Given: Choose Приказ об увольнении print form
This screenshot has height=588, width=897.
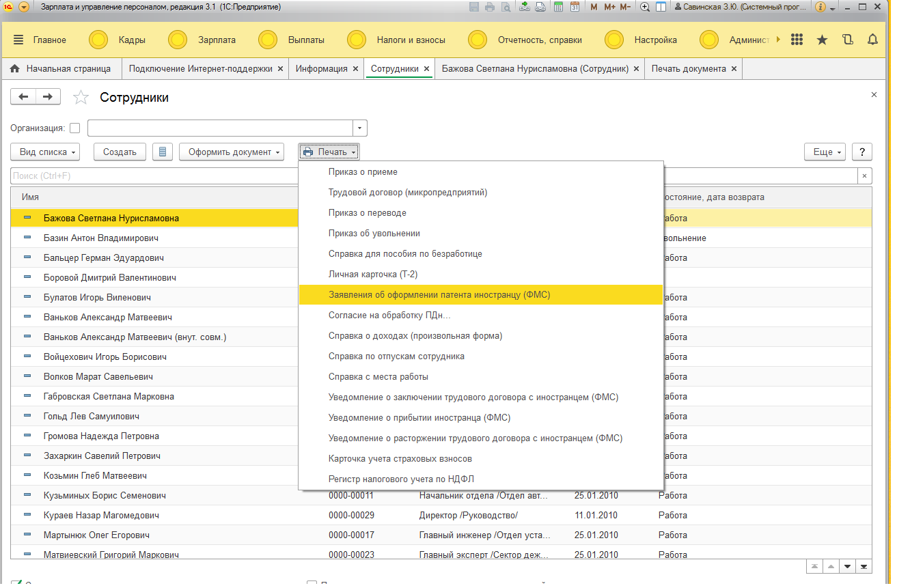Looking at the screenshot, I should (481, 234).
